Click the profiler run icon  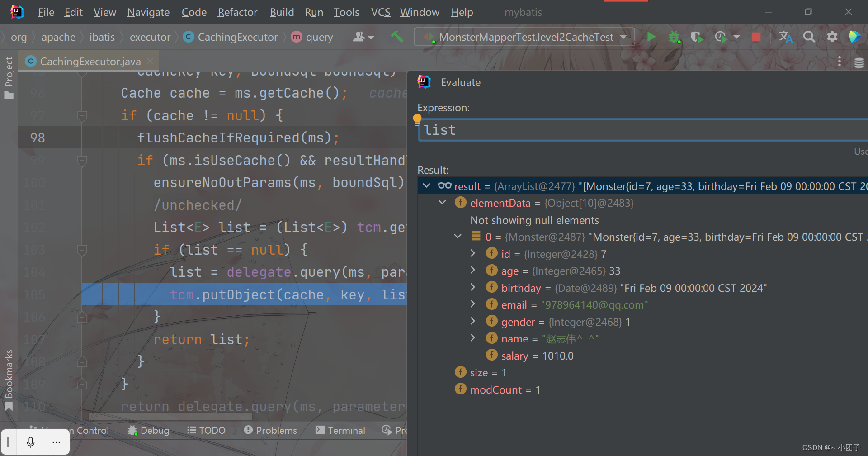tap(721, 37)
